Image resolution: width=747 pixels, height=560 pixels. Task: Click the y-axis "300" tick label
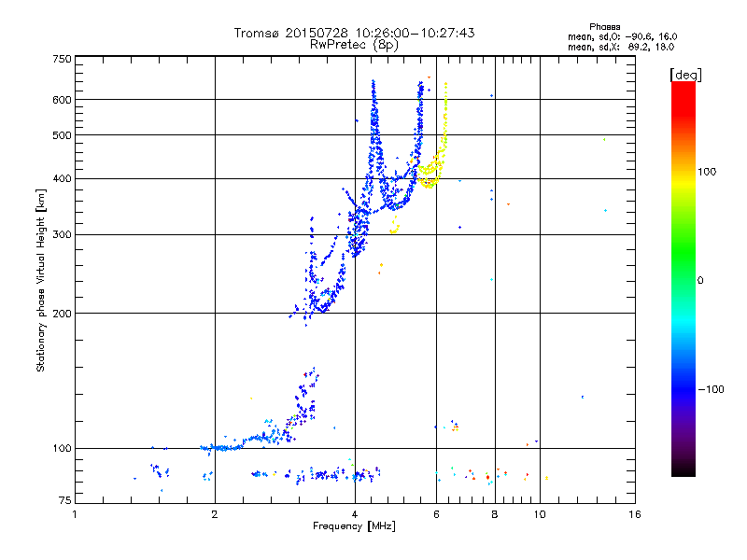[62, 235]
